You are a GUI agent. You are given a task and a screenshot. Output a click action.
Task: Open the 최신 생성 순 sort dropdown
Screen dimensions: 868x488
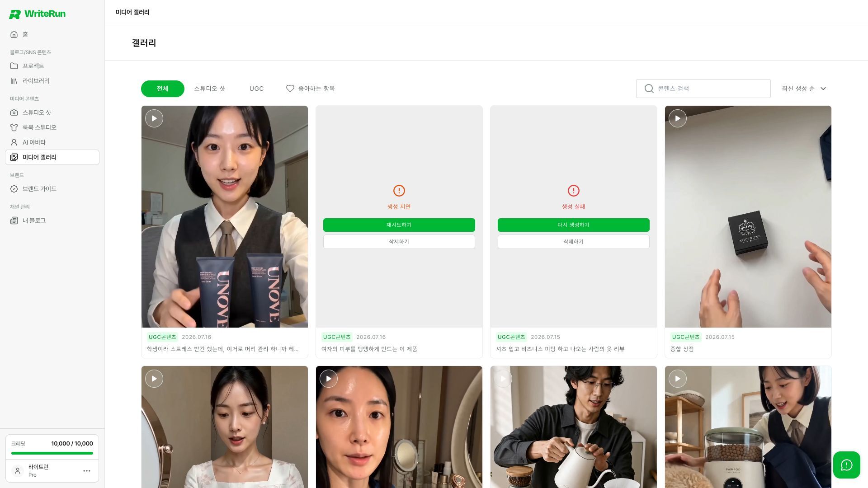[804, 89]
